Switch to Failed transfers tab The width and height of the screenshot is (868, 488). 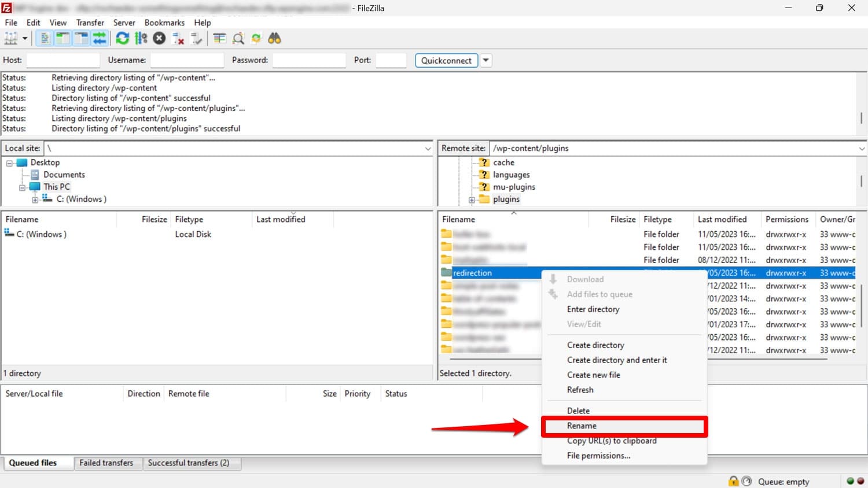[106, 463]
